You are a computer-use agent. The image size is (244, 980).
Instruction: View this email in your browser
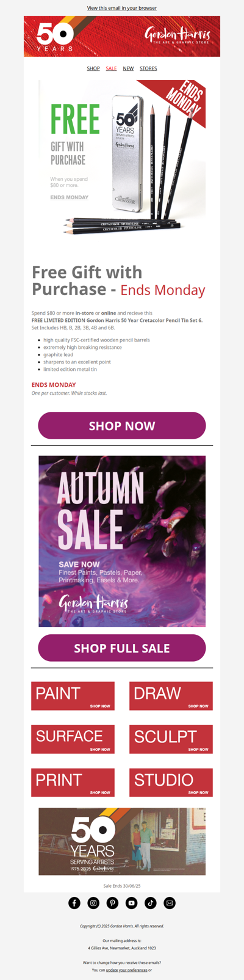click(122, 8)
